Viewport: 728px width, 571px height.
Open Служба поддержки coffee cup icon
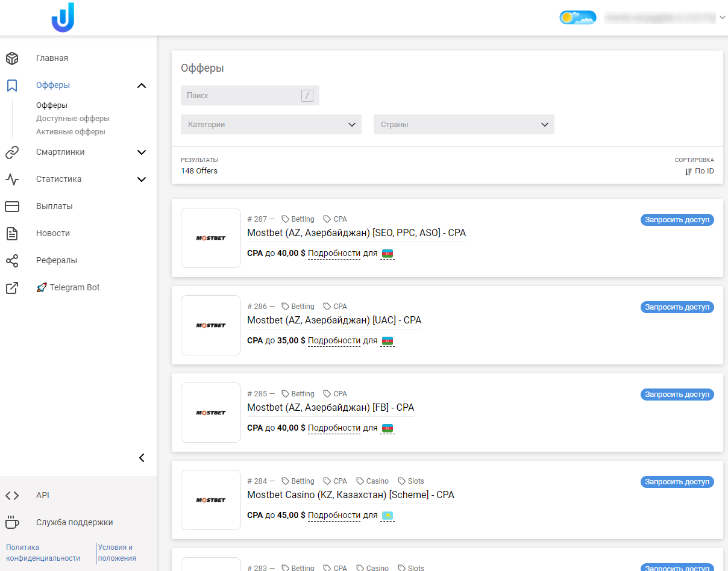(x=12, y=522)
